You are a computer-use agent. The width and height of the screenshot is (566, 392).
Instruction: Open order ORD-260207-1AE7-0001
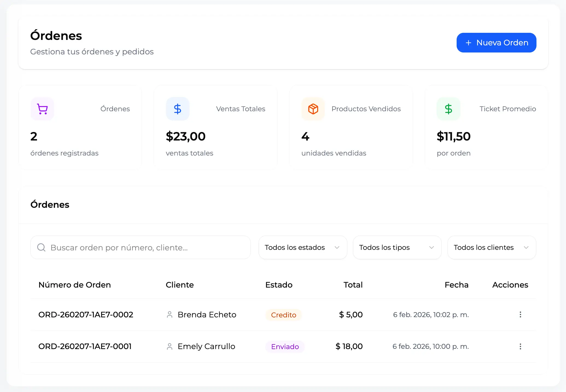tap(85, 346)
